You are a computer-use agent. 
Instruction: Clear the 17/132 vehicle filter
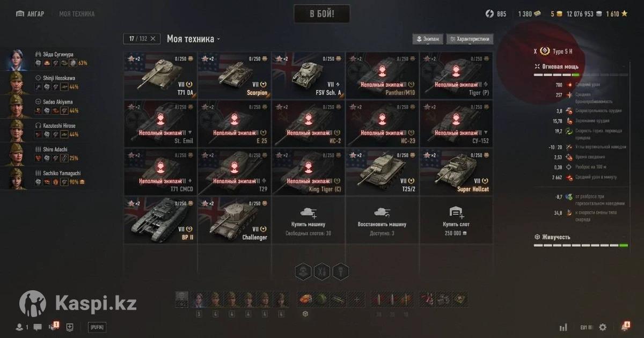click(152, 39)
